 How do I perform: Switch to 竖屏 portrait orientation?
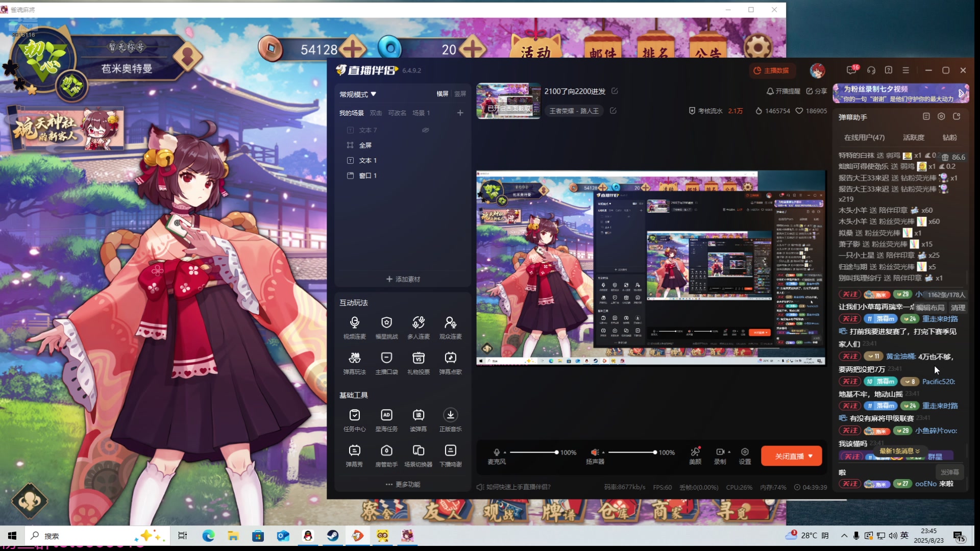[x=460, y=94]
